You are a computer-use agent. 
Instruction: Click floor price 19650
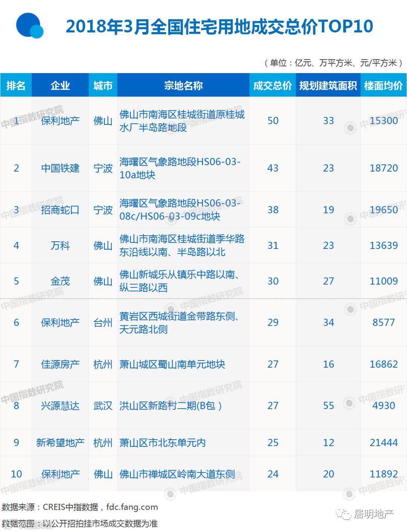[384, 210]
